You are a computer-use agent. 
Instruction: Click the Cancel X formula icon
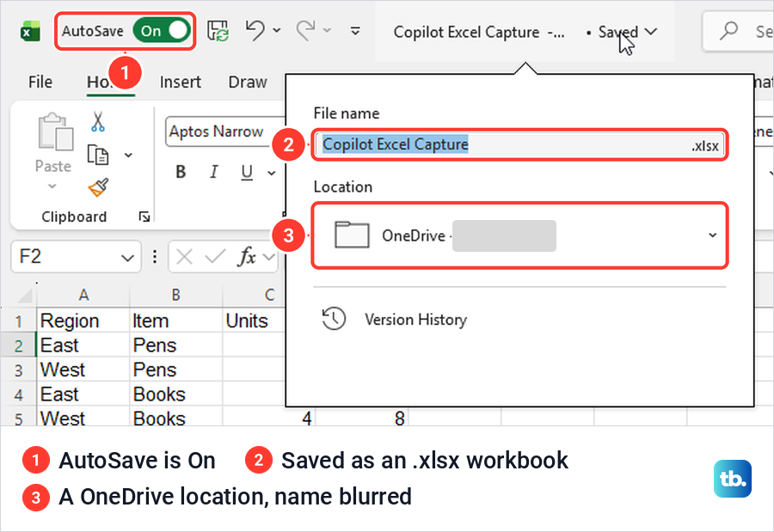(x=184, y=257)
